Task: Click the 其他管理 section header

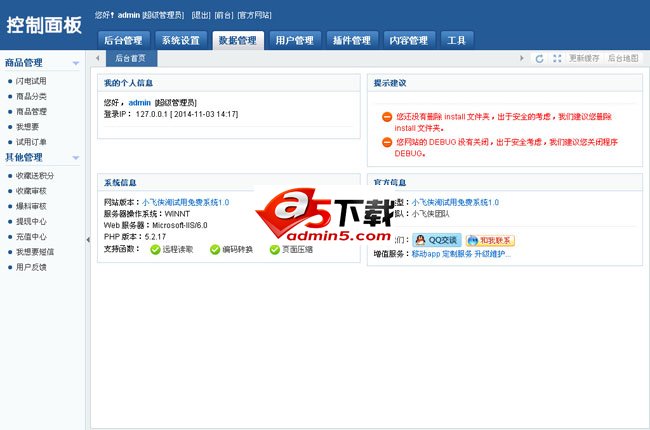Action: (24, 158)
